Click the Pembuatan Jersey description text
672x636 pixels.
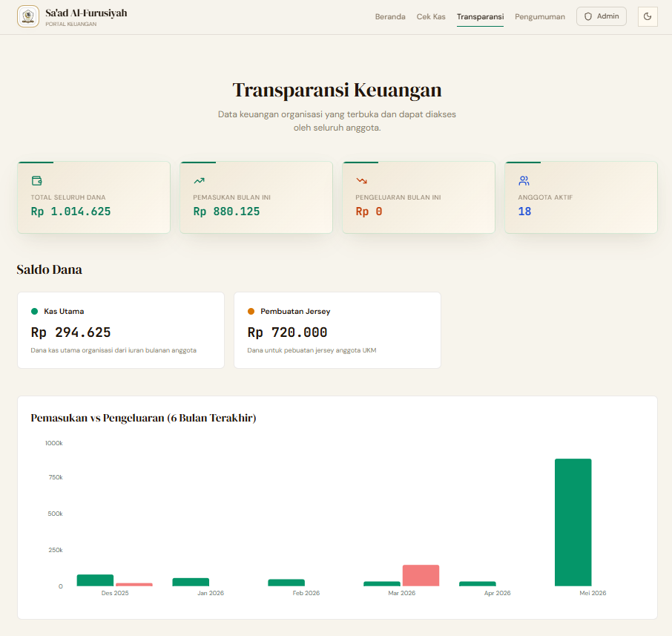(312, 350)
